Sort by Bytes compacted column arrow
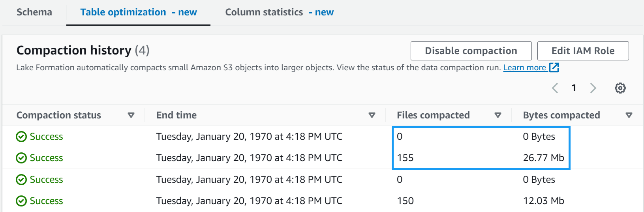Image resolution: width=644 pixels, height=212 pixels. [629, 115]
